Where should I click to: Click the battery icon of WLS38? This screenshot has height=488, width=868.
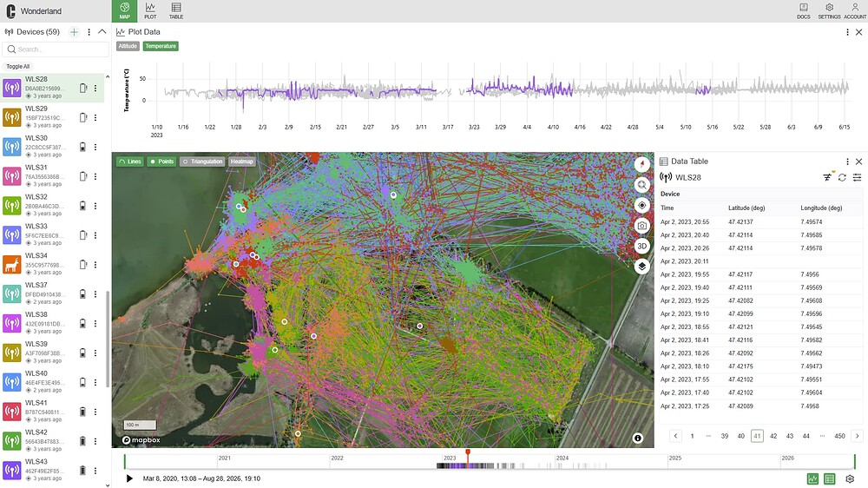[83, 323]
